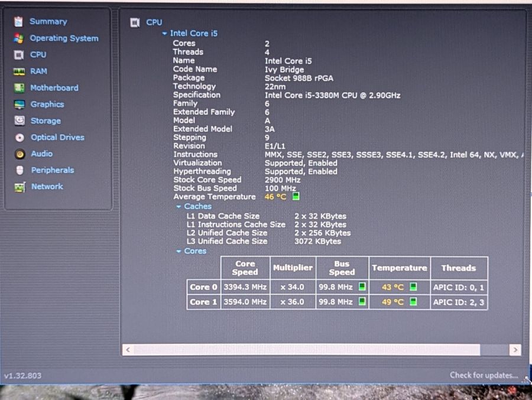Click the RAM module icon
The height and width of the screenshot is (400, 532).
19,71
